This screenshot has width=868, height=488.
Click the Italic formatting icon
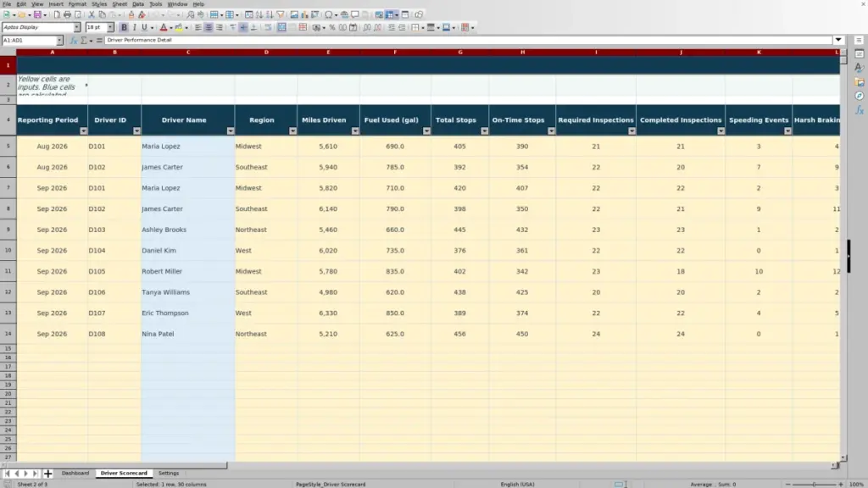(134, 27)
